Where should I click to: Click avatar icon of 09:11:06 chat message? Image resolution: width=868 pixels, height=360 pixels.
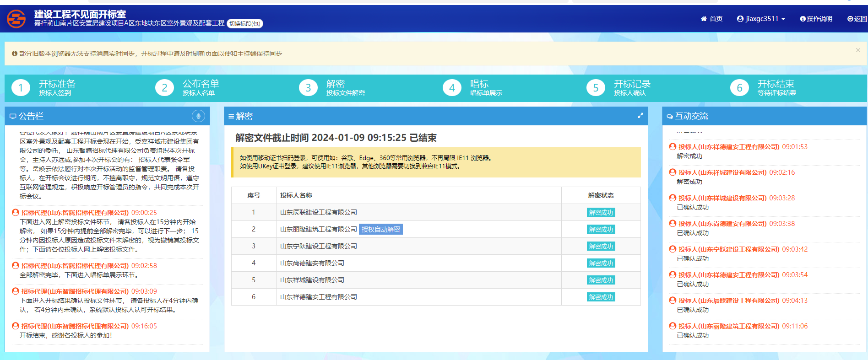tap(673, 326)
